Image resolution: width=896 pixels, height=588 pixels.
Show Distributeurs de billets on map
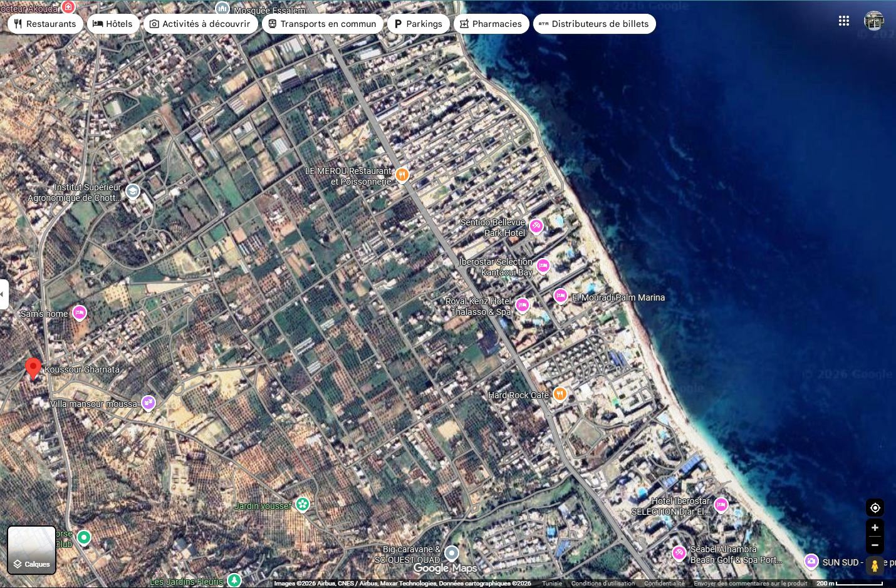pos(593,24)
